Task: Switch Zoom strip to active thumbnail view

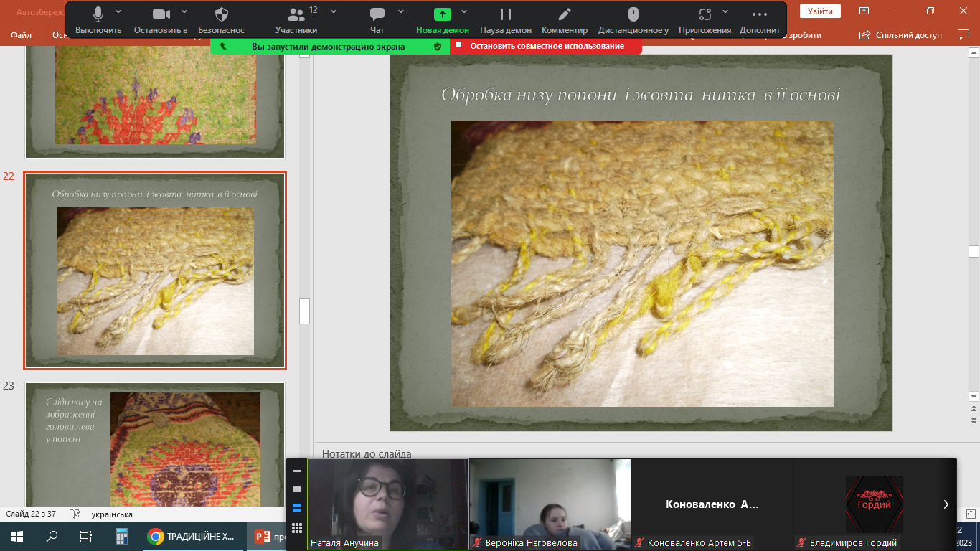Action: (x=297, y=508)
